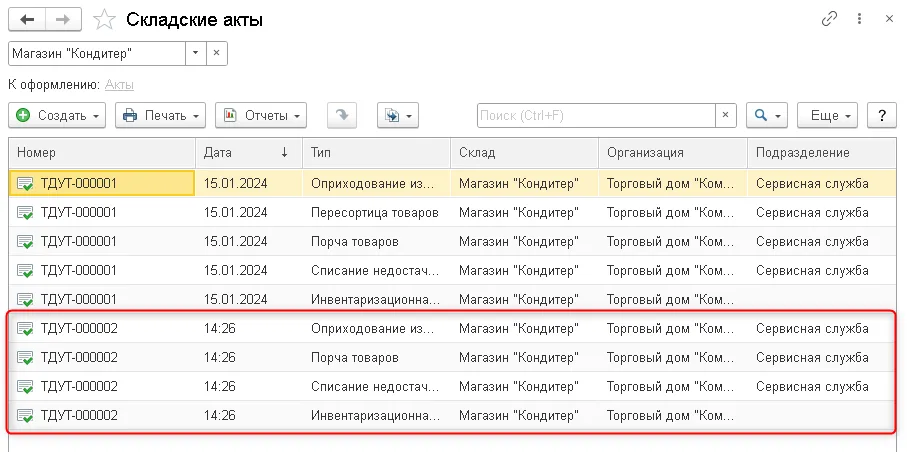The image size is (907, 452).
Task: Sort by the Подразделение column header
Action: coord(822,153)
